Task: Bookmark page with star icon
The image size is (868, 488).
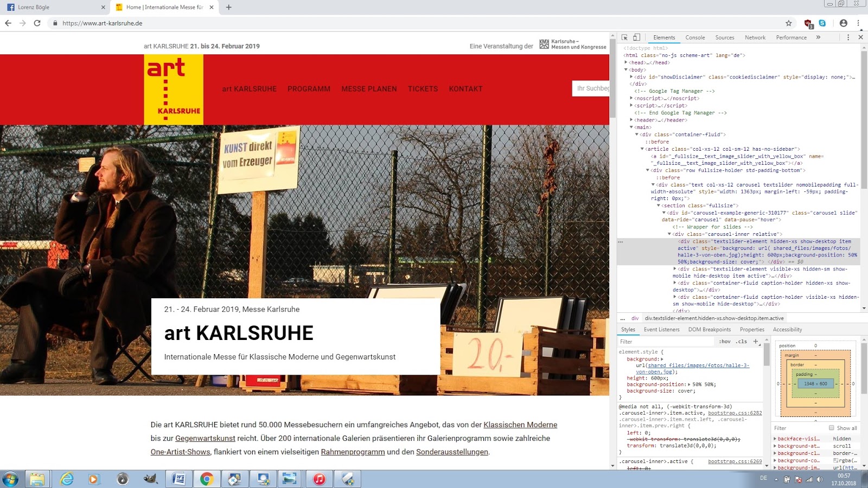Action: (789, 23)
